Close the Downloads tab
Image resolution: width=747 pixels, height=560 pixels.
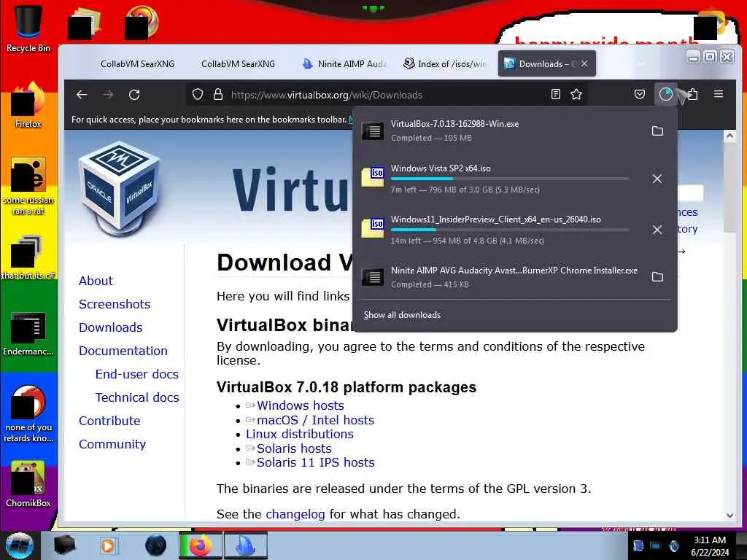pyautogui.click(x=584, y=63)
